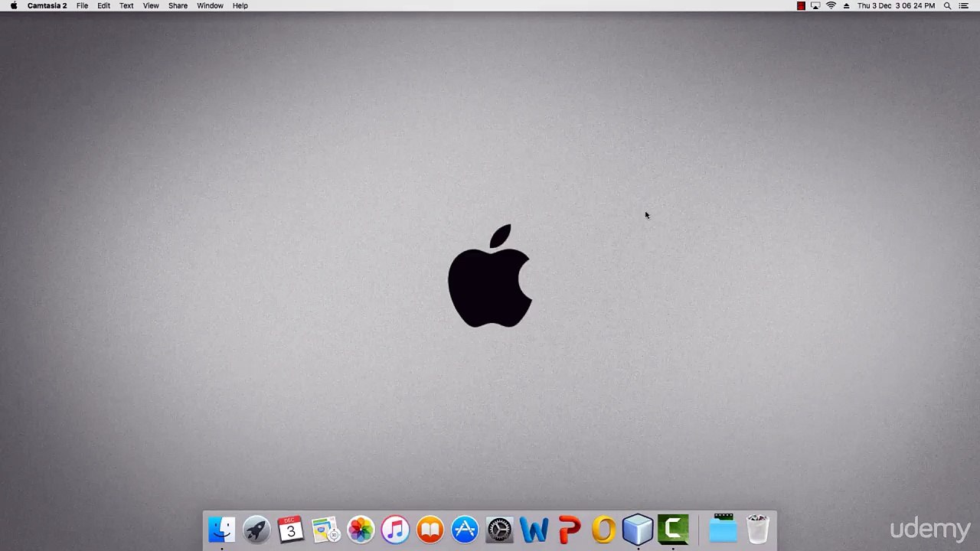Open Notification Center list icon

point(963,6)
